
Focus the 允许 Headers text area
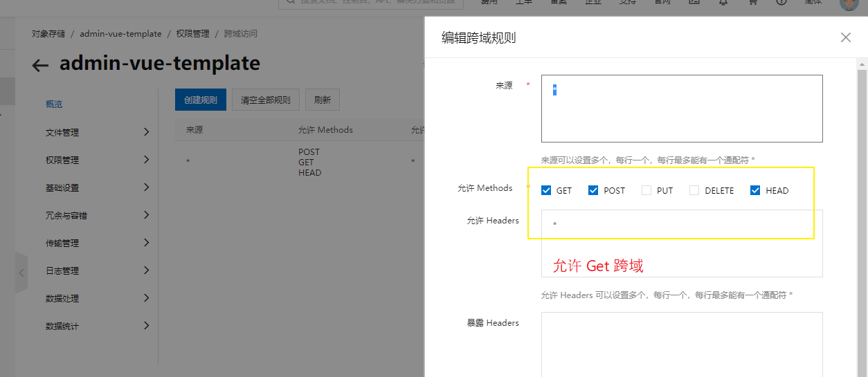(682, 243)
